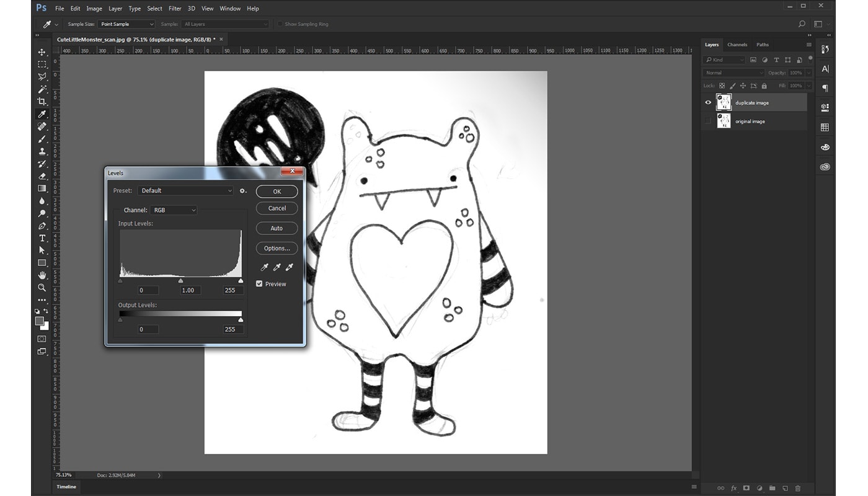Screen dimensions: 868x496
Task: Open the Sample Size Point Sample dropdown
Action: pos(126,24)
